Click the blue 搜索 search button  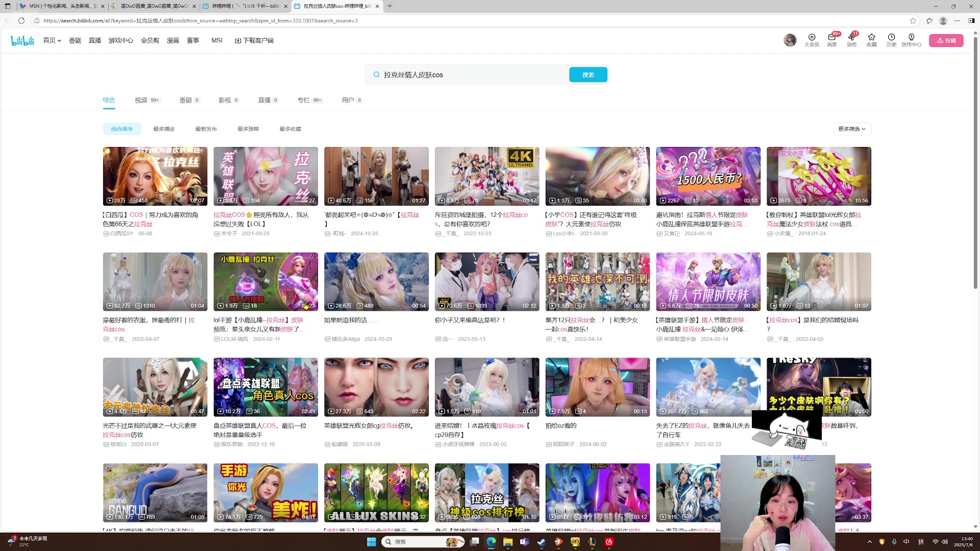[x=588, y=74]
